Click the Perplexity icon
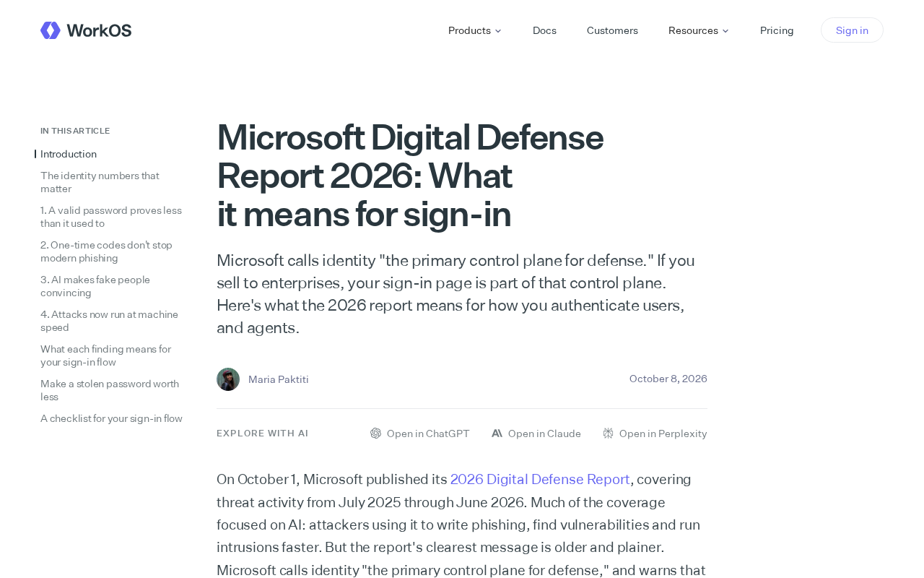This screenshot has height=578, width=924. pos(608,433)
